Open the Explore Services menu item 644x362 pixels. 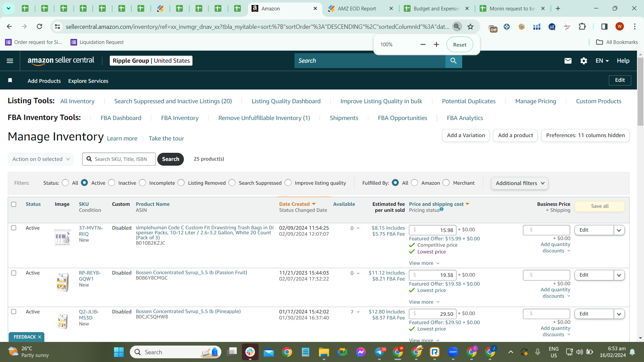[88, 81]
